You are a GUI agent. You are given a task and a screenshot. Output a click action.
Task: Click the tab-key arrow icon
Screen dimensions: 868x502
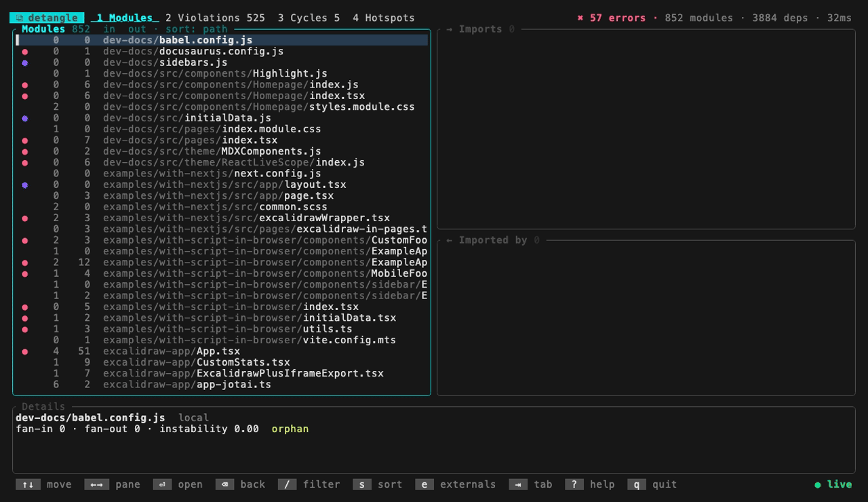(x=517, y=484)
